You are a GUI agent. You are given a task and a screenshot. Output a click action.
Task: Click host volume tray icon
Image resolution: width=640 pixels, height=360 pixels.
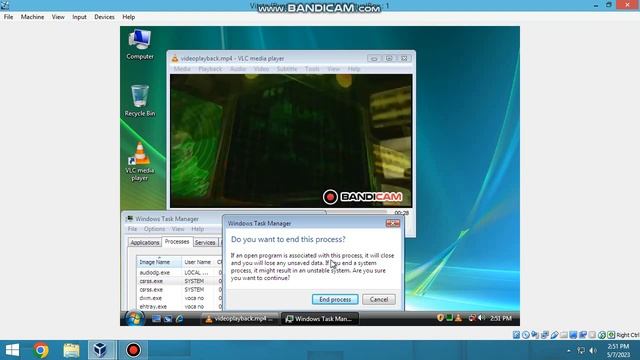click(593, 351)
